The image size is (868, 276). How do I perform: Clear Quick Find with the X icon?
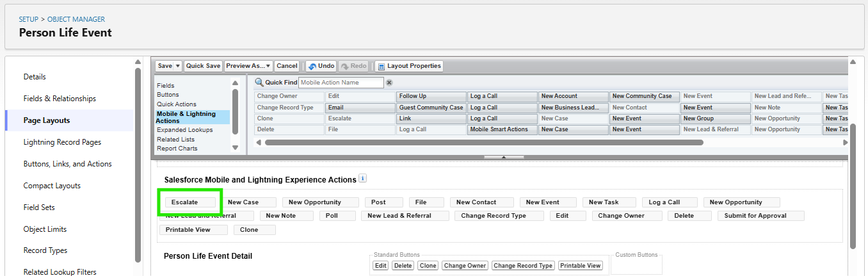point(389,83)
